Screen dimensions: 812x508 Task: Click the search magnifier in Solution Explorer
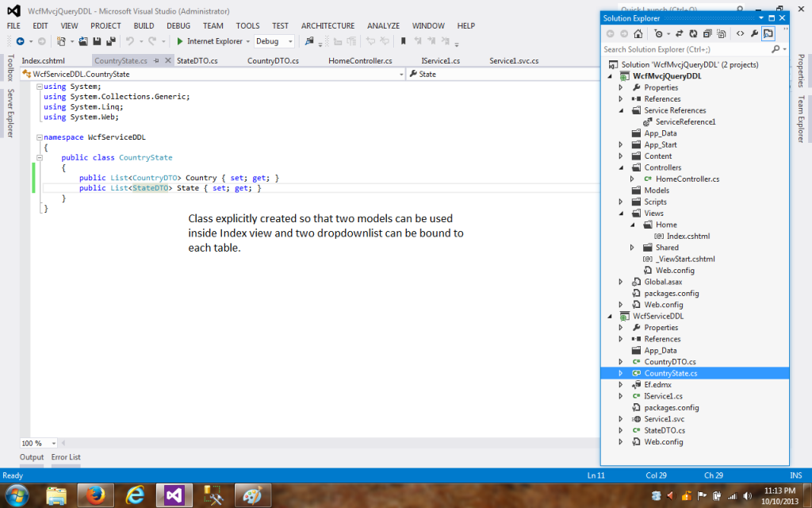pos(776,49)
